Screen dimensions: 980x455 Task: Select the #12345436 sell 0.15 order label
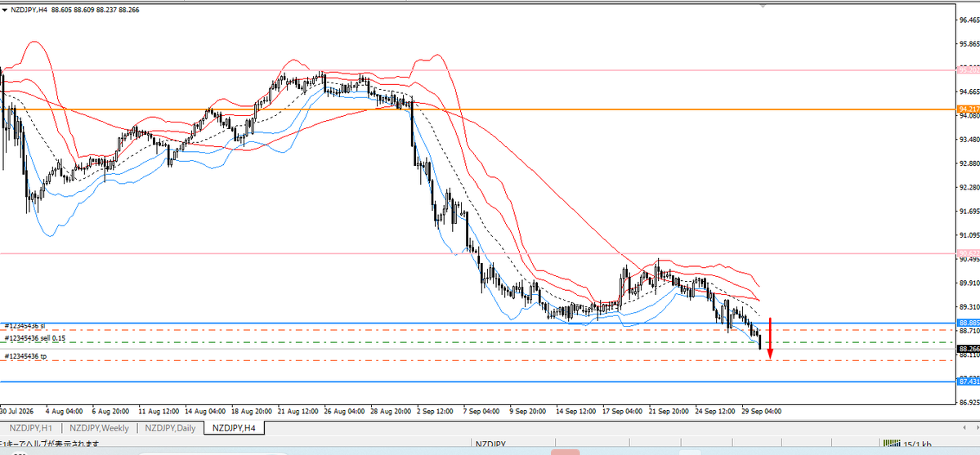point(35,338)
